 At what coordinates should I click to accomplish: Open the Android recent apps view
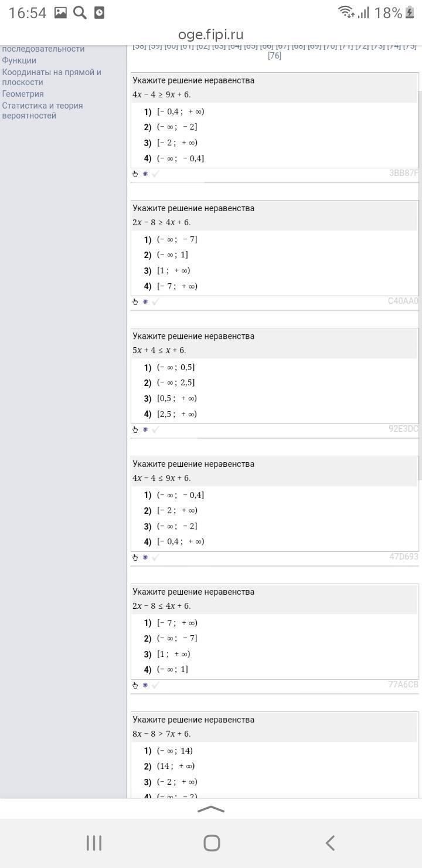(x=94, y=843)
